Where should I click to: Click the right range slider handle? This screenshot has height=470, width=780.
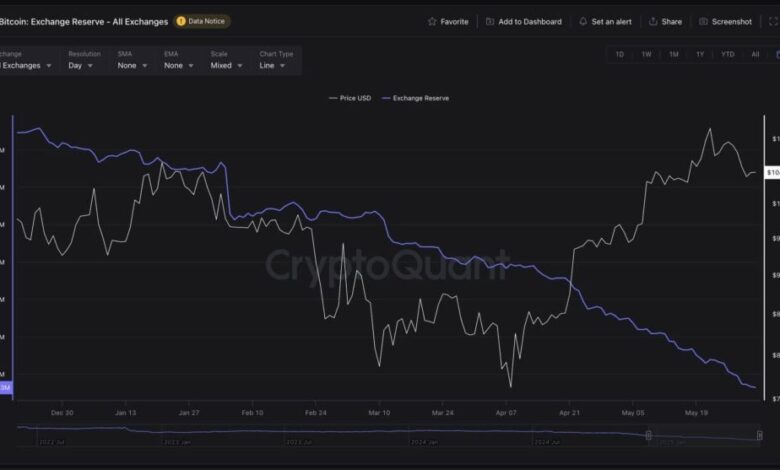(x=760, y=435)
